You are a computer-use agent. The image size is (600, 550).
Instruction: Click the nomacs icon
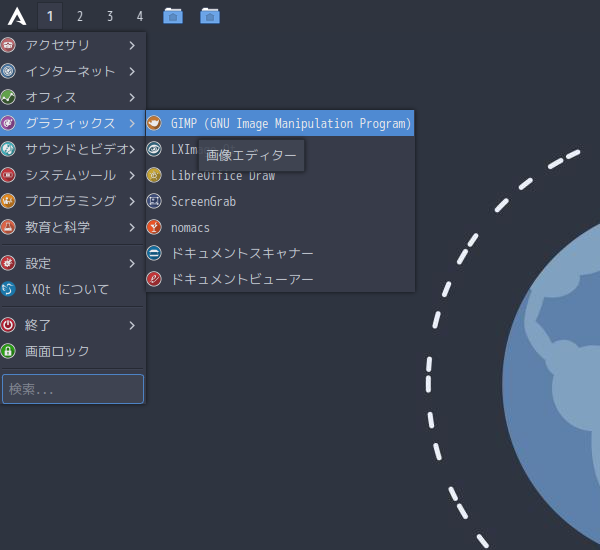154,227
